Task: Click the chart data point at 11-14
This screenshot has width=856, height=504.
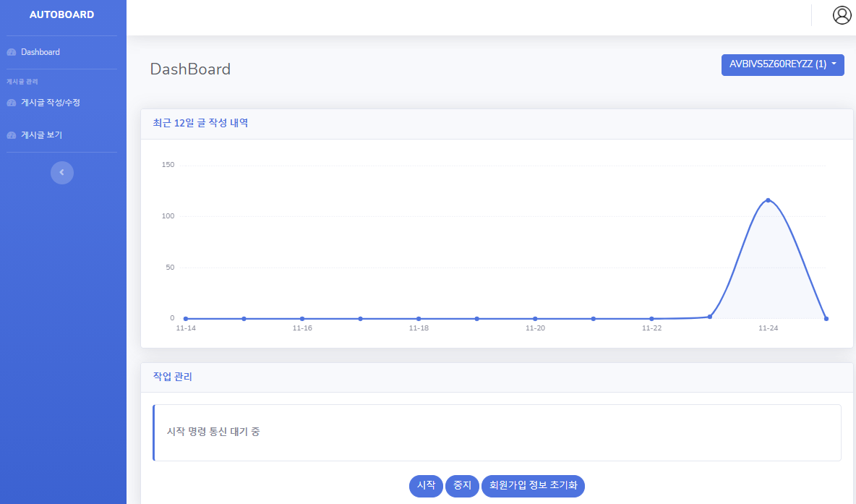Action: click(x=186, y=318)
